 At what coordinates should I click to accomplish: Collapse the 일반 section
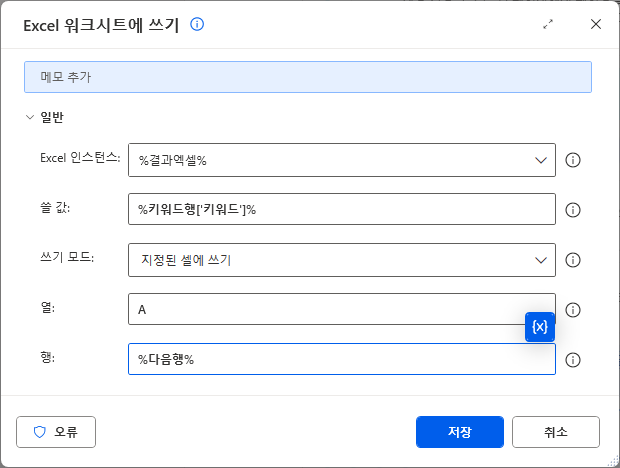(30, 117)
